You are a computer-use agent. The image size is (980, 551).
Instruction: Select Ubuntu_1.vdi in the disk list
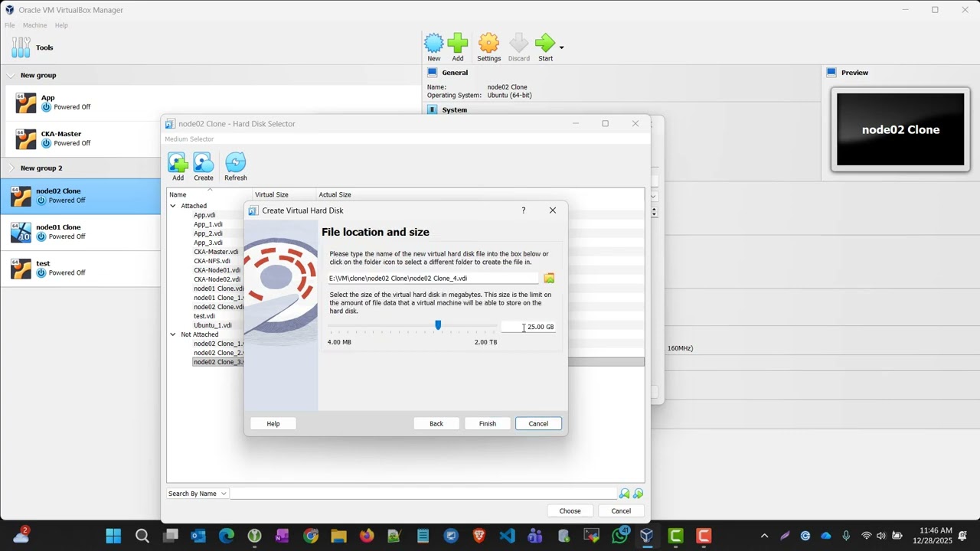(x=213, y=325)
